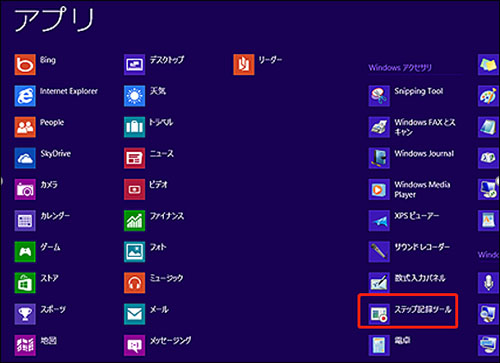Image resolution: width=500 pixels, height=363 pixels.
Task: Open the Bing app tile
Action: [25, 65]
